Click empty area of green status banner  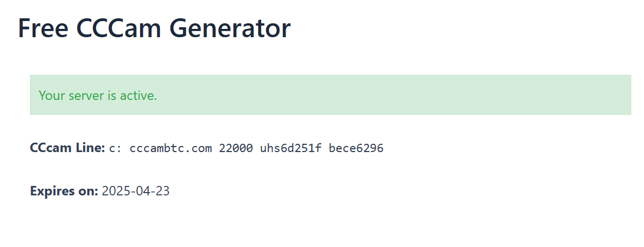(x=395, y=95)
